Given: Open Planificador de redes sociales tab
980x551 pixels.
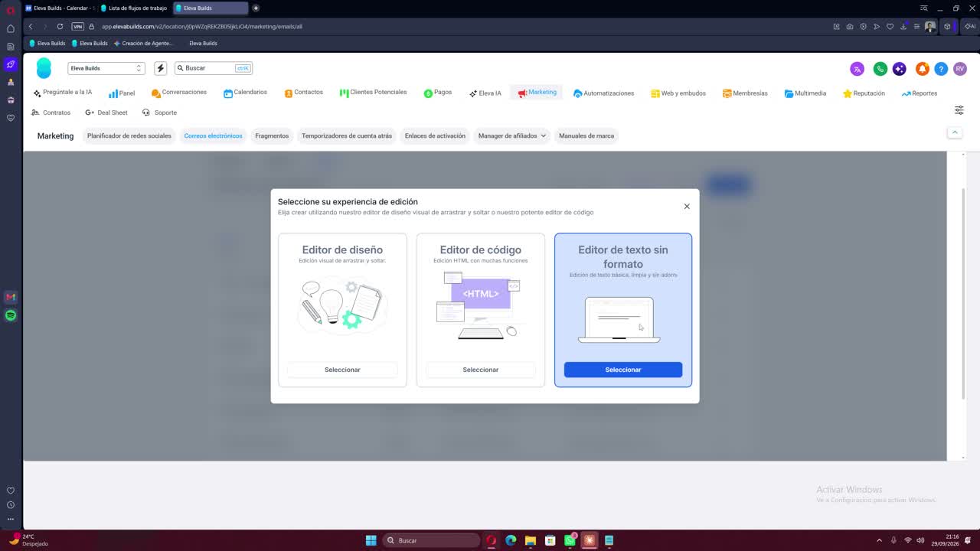Looking at the screenshot, I should (x=129, y=135).
